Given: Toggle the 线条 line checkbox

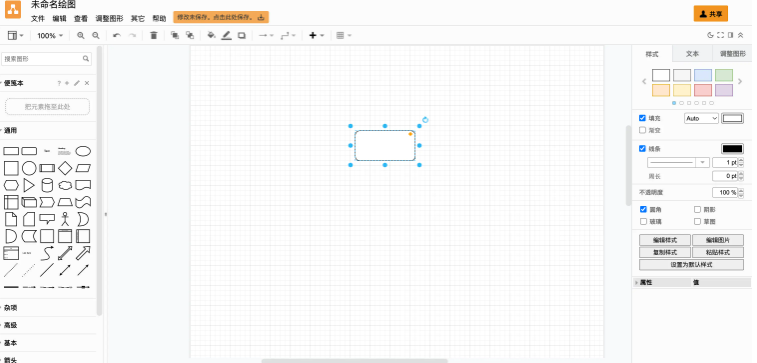Looking at the screenshot, I should point(643,149).
